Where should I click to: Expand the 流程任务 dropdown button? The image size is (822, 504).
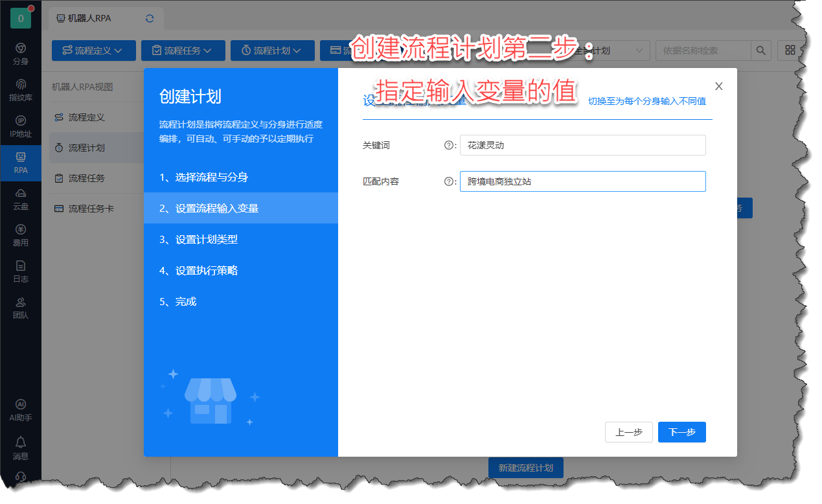click(183, 51)
